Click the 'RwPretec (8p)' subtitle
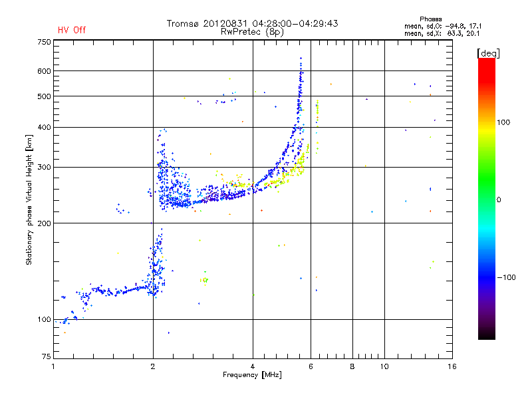Screen dimensions: 532x399 tap(252, 32)
